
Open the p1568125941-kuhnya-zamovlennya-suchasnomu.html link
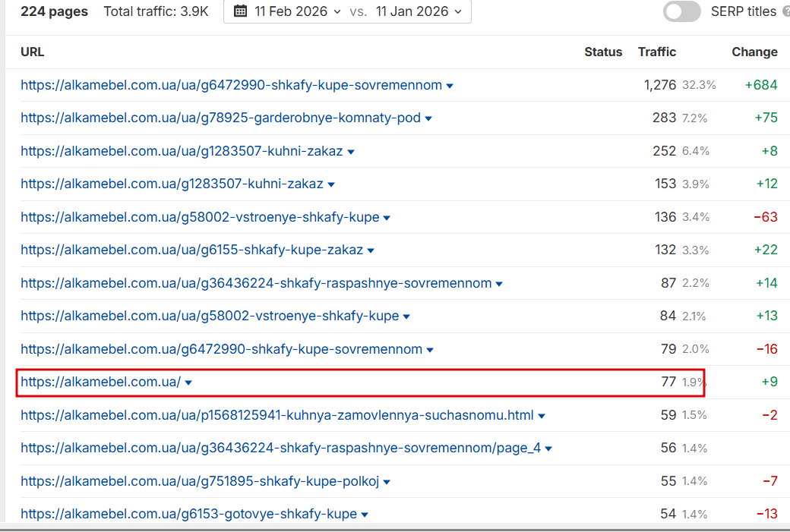tap(277, 414)
